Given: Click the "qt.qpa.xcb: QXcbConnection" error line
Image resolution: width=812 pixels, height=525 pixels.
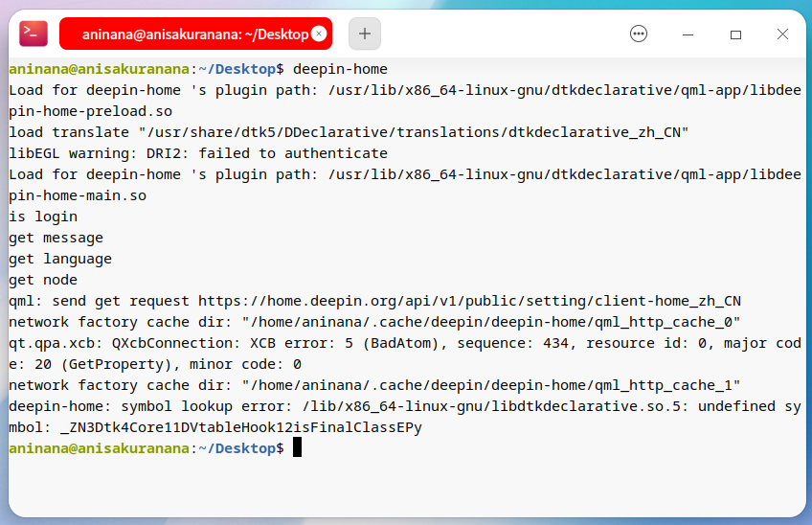Looking at the screenshot, I should 405,343.
